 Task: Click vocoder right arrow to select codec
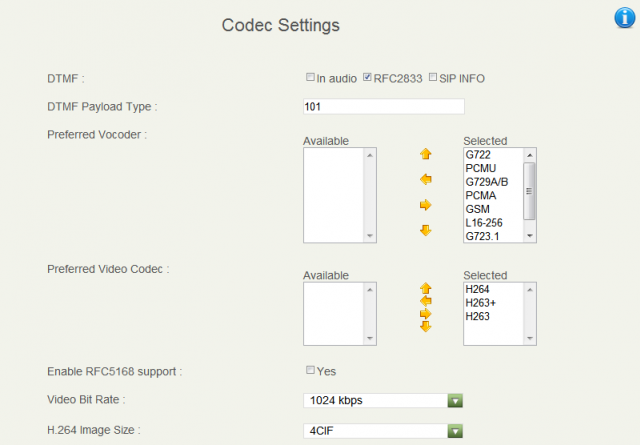coord(426,205)
